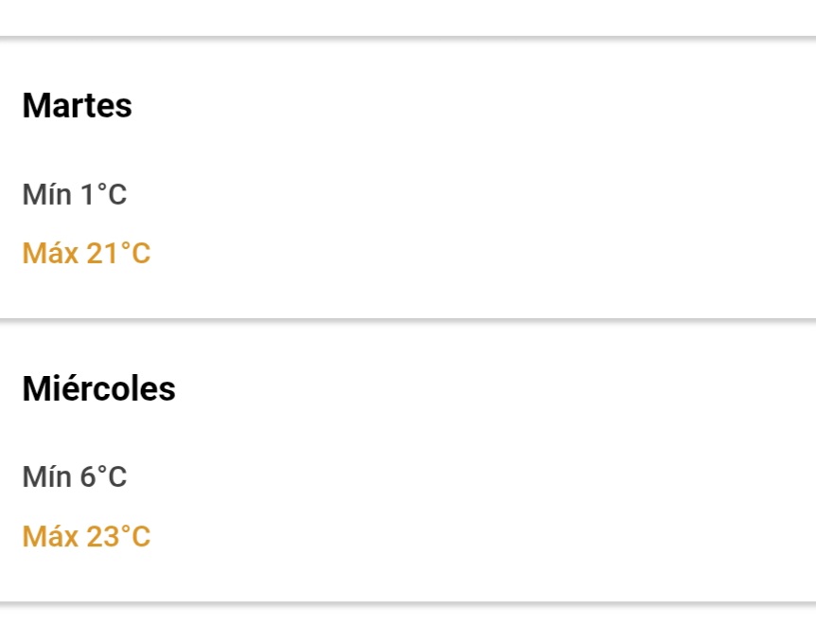Click the 1°C value in Martes
This screenshot has width=816, height=644.
click(103, 194)
